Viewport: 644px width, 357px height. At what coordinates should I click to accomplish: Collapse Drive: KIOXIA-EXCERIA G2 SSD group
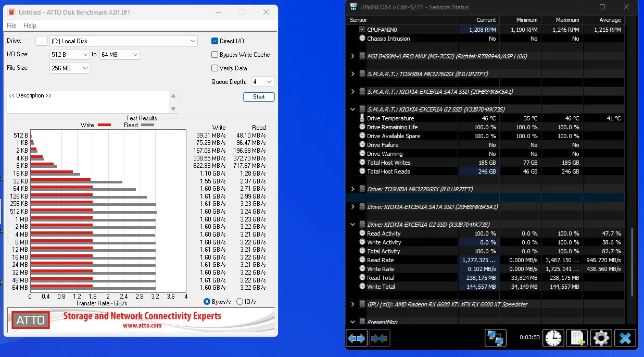(353, 225)
